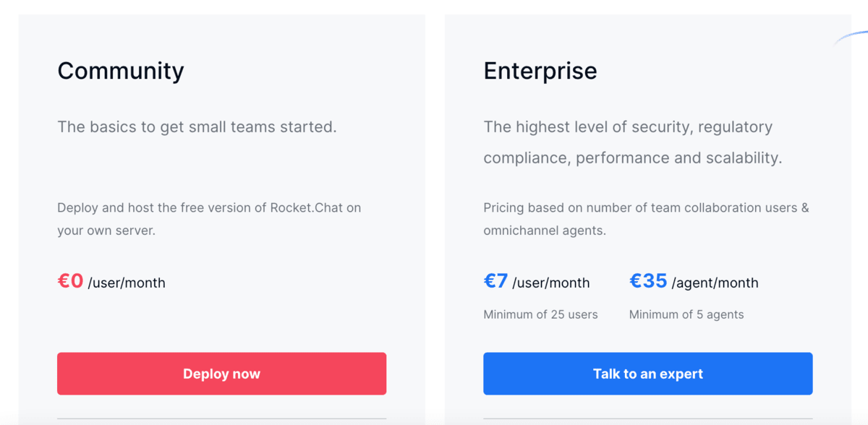Expand the feature section under Deploy now
868x425 pixels.
[221, 419]
